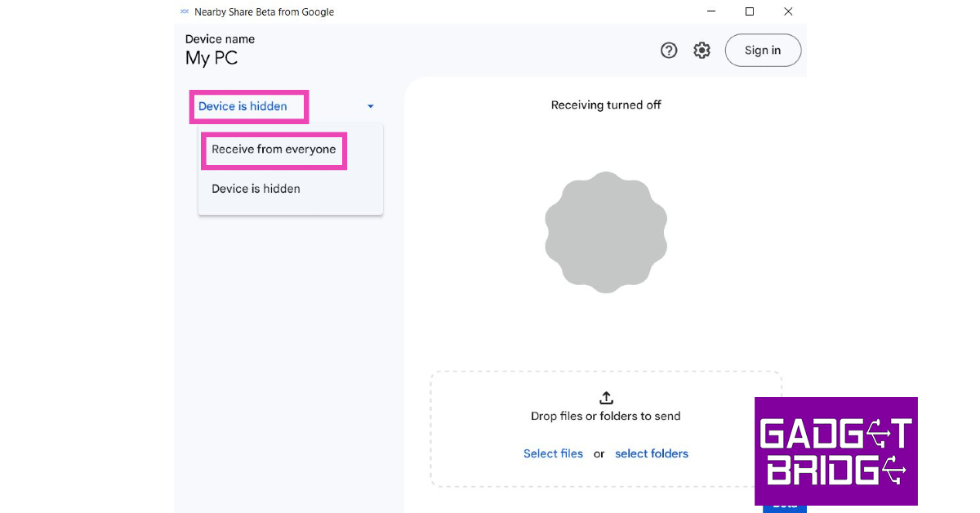Minimize the Nearby Share window
980x513 pixels.
tap(711, 11)
